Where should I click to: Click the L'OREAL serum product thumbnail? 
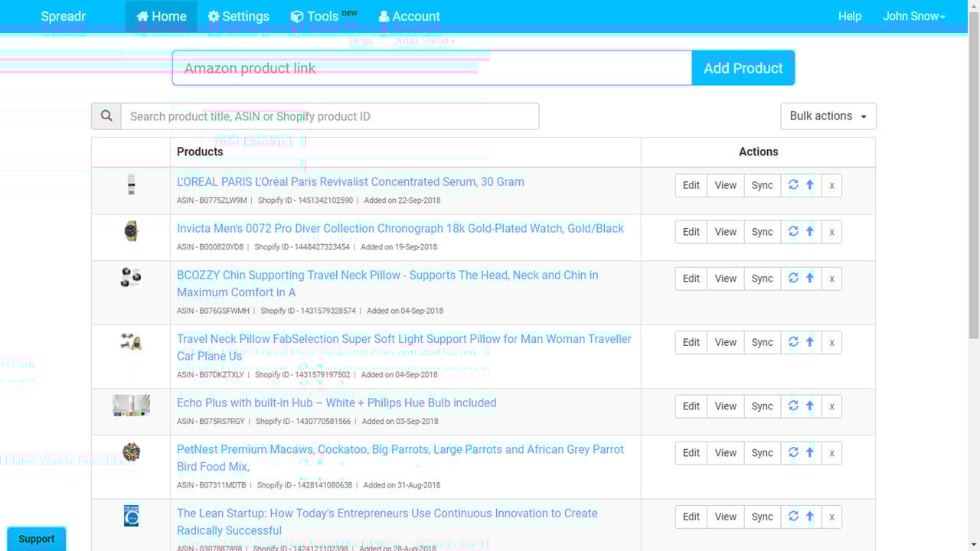(131, 184)
